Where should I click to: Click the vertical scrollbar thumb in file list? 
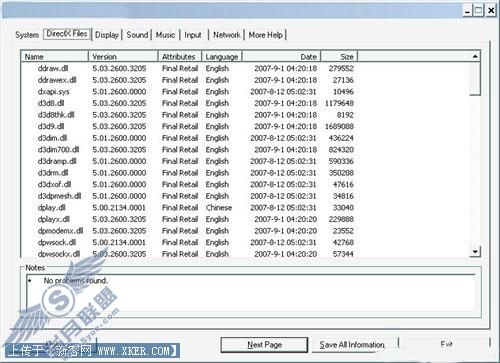(475, 79)
